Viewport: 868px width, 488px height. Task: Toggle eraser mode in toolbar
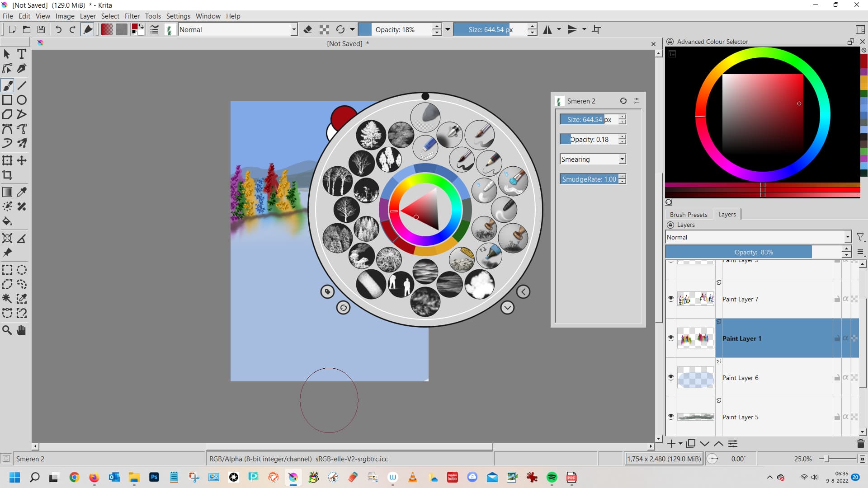click(308, 29)
